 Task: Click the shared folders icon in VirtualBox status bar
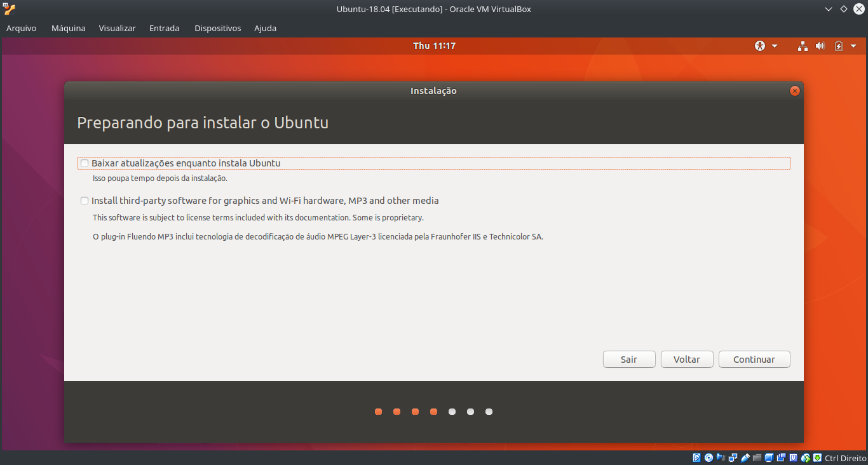tap(757, 457)
